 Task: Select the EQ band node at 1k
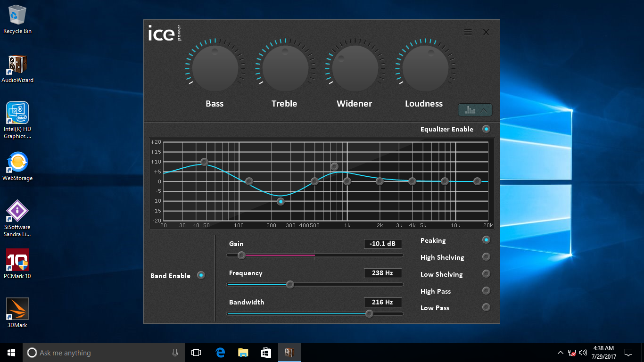(347, 181)
